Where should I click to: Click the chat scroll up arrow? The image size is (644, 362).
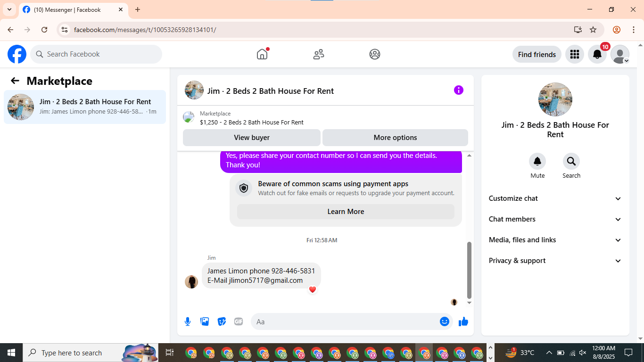pos(469,155)
